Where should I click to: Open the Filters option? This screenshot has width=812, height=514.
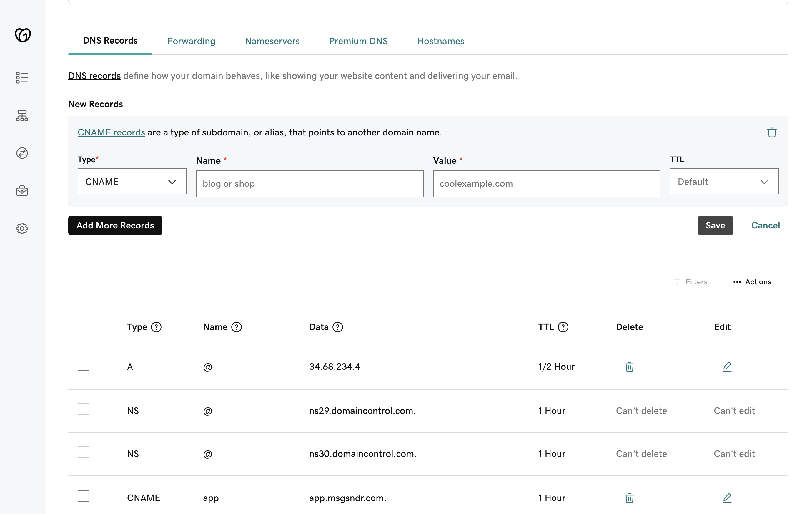690,282
